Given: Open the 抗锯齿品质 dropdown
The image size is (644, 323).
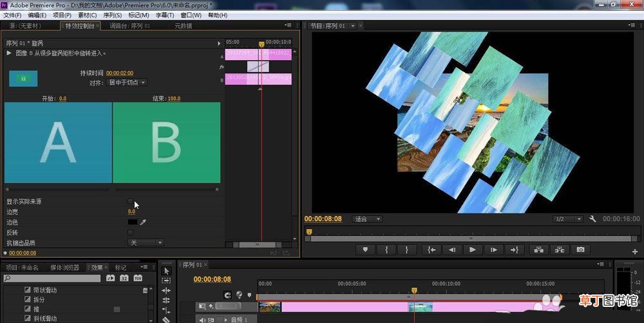Looking at the screenshot, I should coord(146,243).
